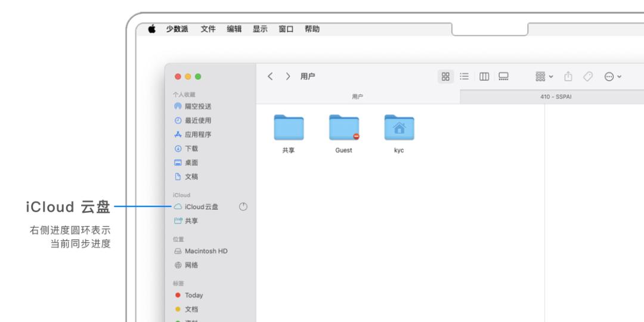The height and width of the screenshot is (322, 644).
Task: Click the 个人收藏 section header
Action: point(184,94)
